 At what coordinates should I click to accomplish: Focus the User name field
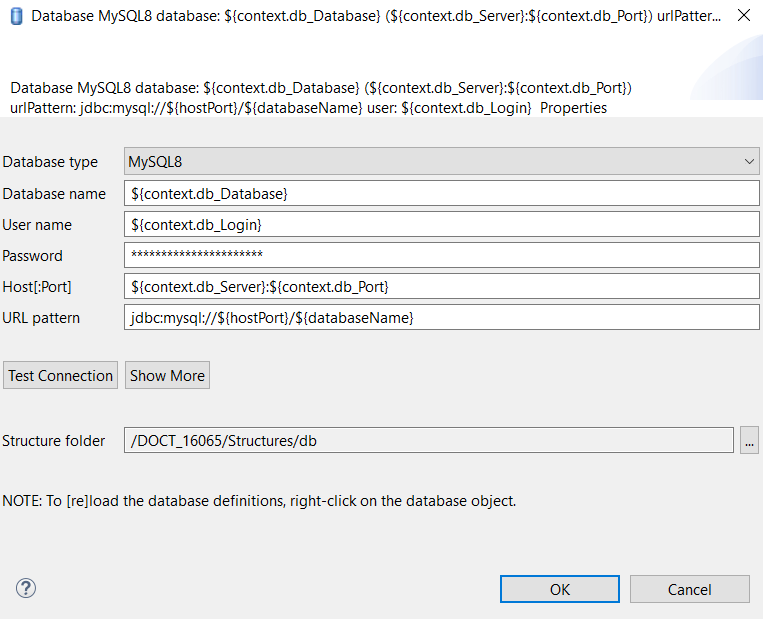point(441,225)
